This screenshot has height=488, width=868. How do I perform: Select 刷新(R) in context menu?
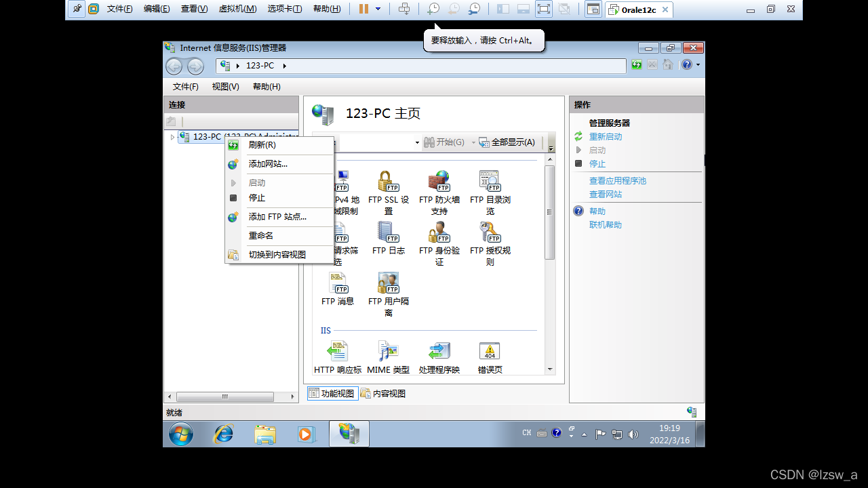tap(279, 145)
